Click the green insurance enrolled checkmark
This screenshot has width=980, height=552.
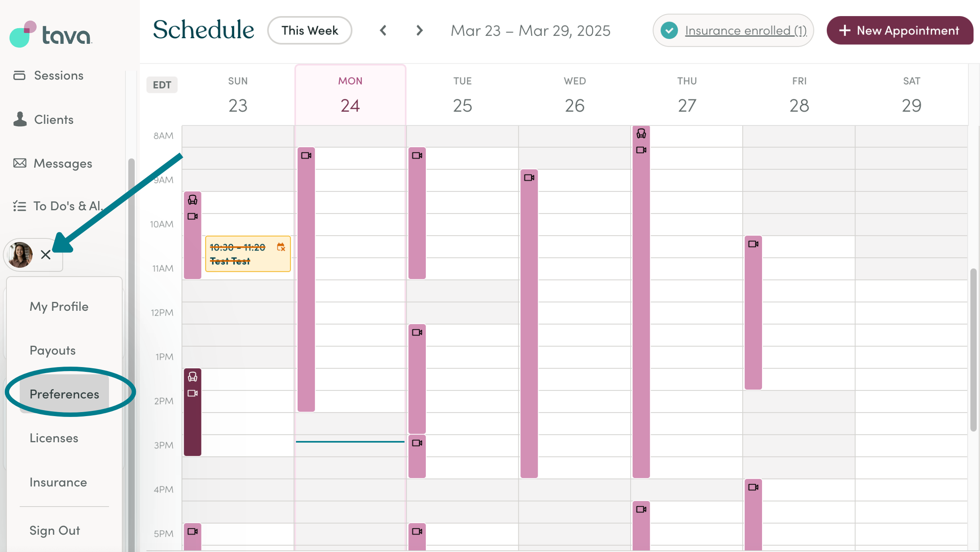[x=669, y=31]
